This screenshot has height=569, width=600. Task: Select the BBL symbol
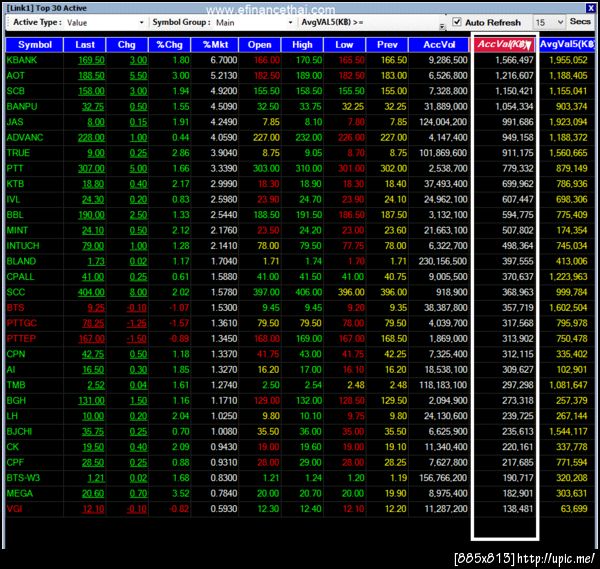pyautogui.click(x=15, y=215)
